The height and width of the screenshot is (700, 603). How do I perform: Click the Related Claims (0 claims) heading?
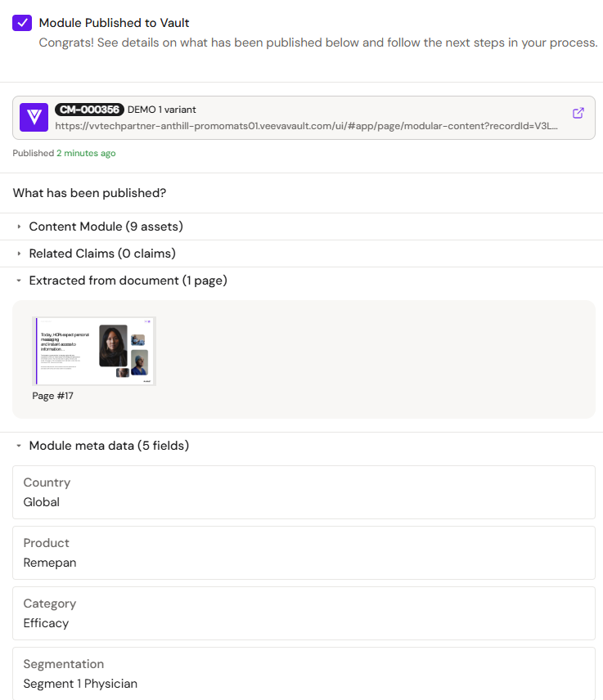[x=102, y=254]
